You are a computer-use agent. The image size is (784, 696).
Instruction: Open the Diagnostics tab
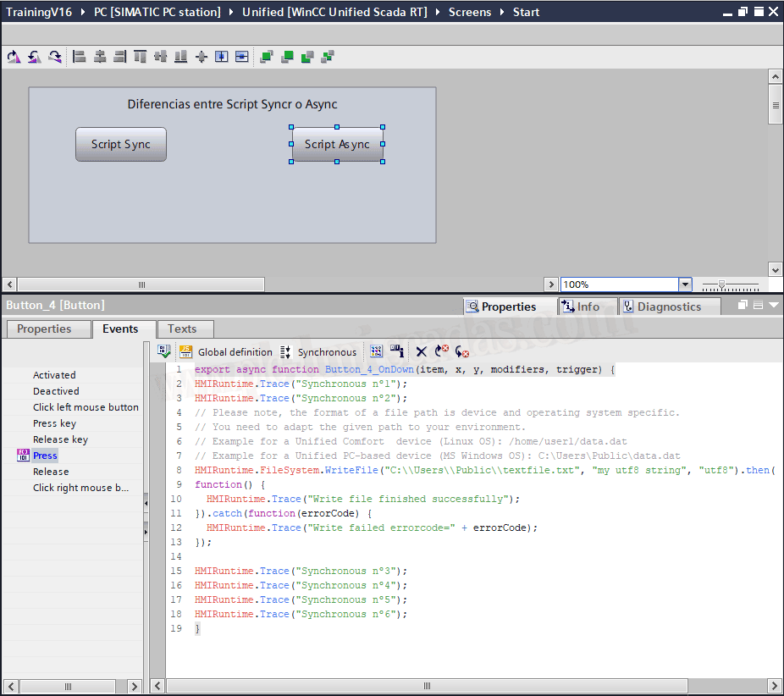(x=668, y=307)
